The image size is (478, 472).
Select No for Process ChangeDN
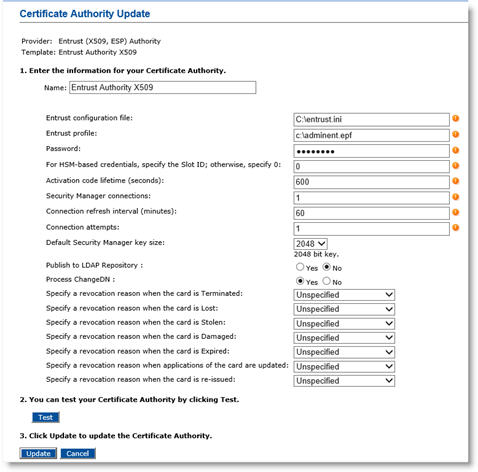point(327,281)
